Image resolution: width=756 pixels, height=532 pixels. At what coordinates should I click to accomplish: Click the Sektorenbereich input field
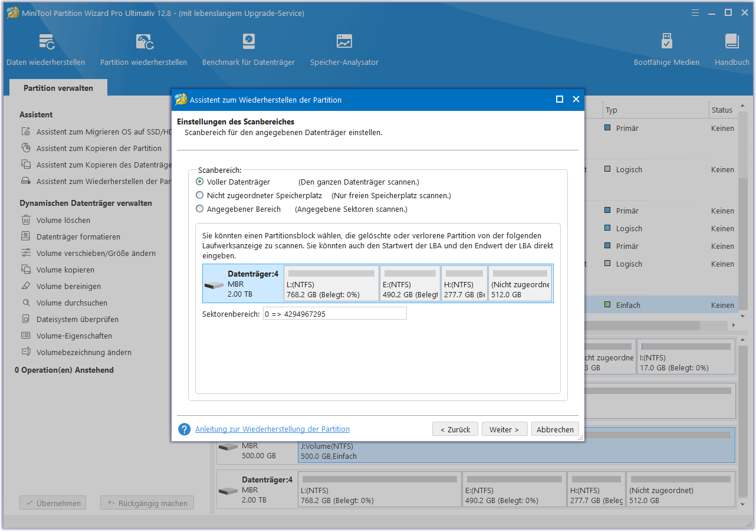tap(335, 314)
